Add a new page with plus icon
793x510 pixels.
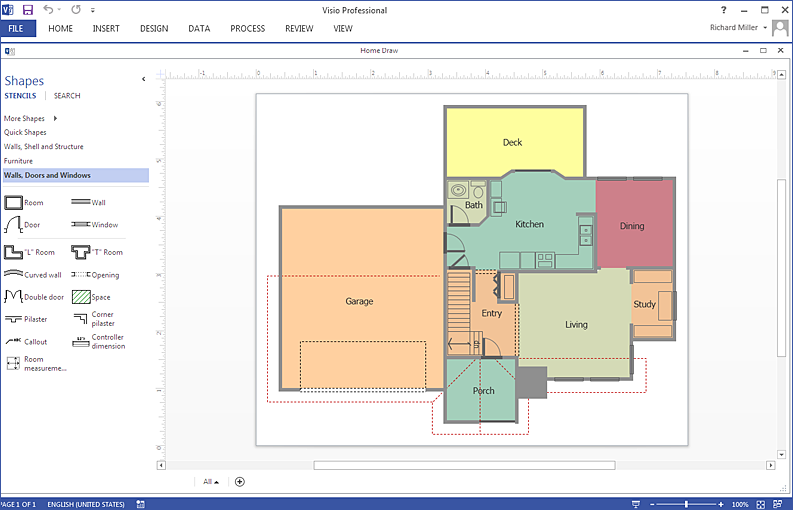tap(240, 482)
